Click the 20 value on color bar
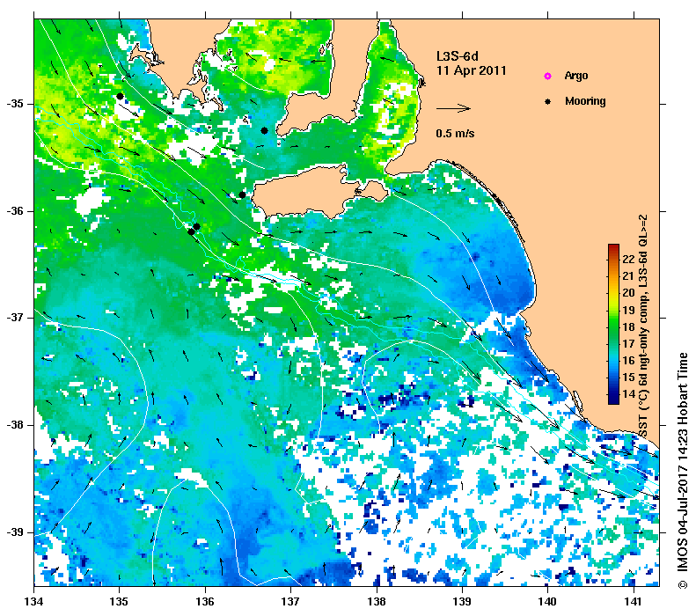Screen dimensions: 696x616 (x=628, y=293)
